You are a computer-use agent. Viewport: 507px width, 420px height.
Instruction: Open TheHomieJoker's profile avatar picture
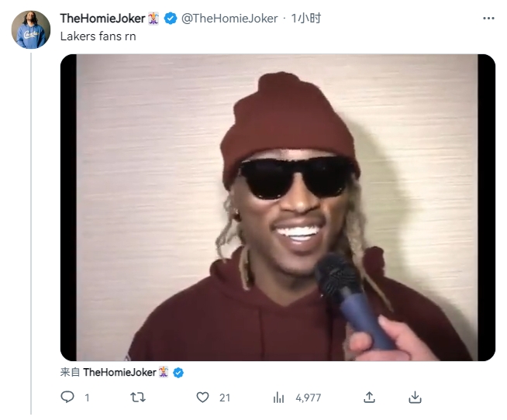(x=31, y=30)
